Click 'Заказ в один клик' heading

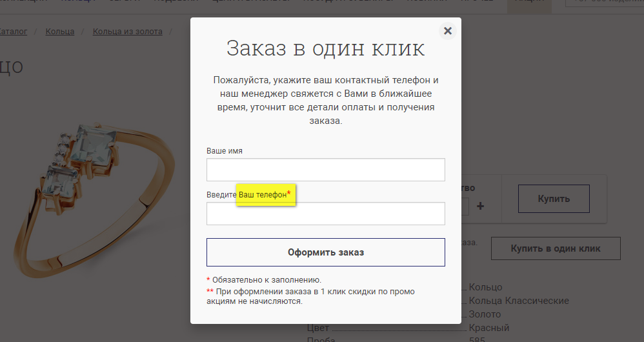(x=326, y=48)
